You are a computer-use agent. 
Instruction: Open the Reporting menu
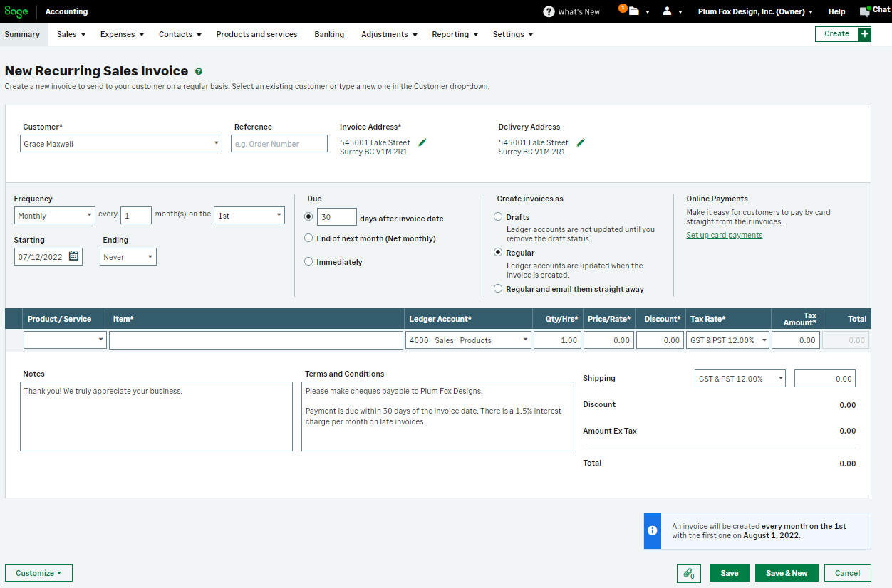(455, 34)
